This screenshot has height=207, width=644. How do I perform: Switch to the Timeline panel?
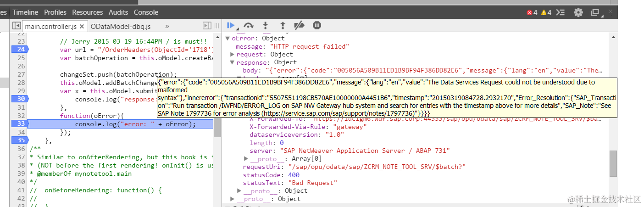point(25,12)
